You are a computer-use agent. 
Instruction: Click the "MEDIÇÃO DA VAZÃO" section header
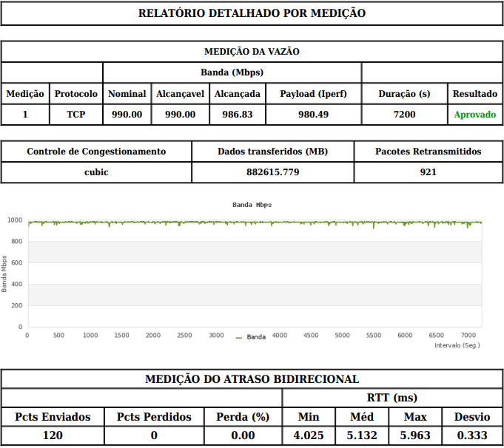click(252, 52)
